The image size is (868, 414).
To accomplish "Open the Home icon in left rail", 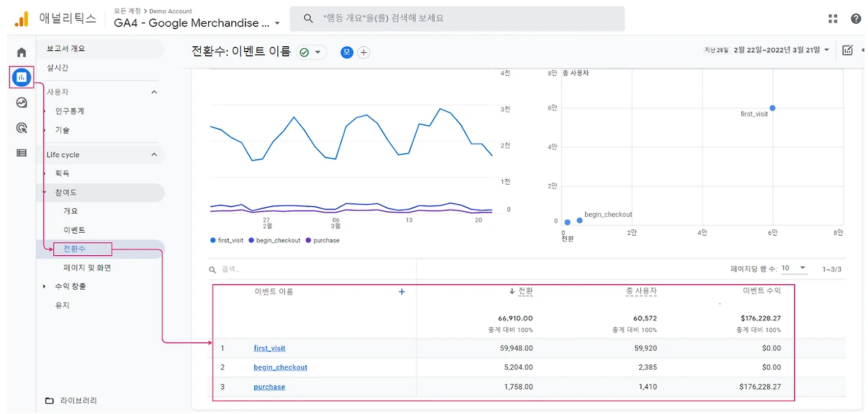I will click(x=22, y=52).
